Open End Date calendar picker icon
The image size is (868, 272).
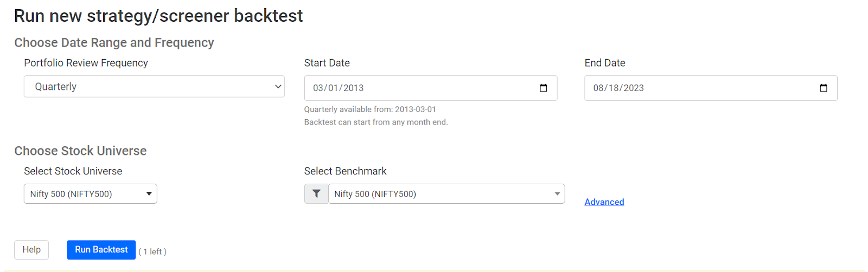823,88
